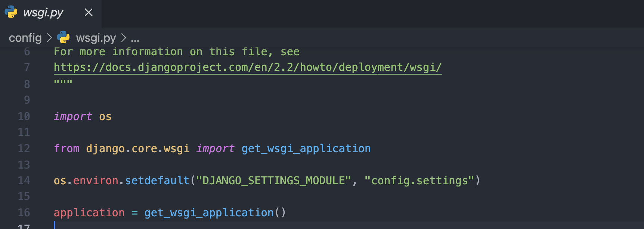
Task: Click 'application' variable on line 16
Action: (89, 213)
